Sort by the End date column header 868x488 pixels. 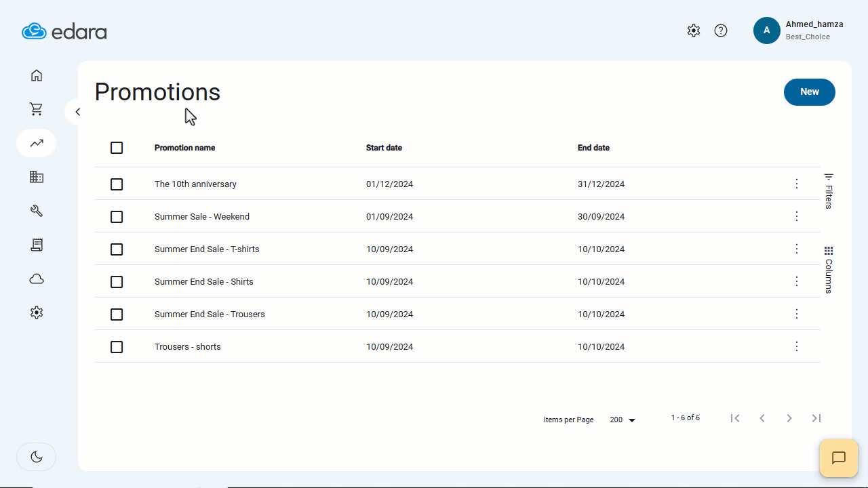pyautogui.click(x=593, y=148)
